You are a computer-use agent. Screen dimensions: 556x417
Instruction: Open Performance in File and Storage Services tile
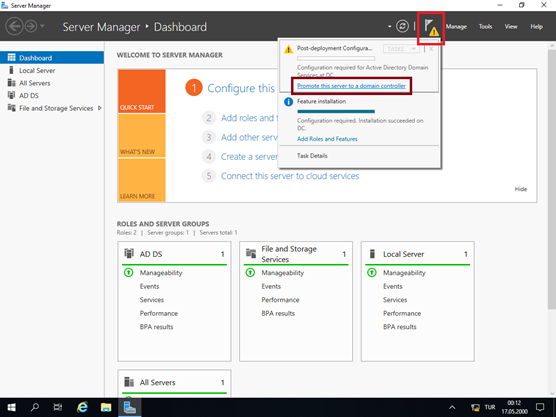coord(280,300)
